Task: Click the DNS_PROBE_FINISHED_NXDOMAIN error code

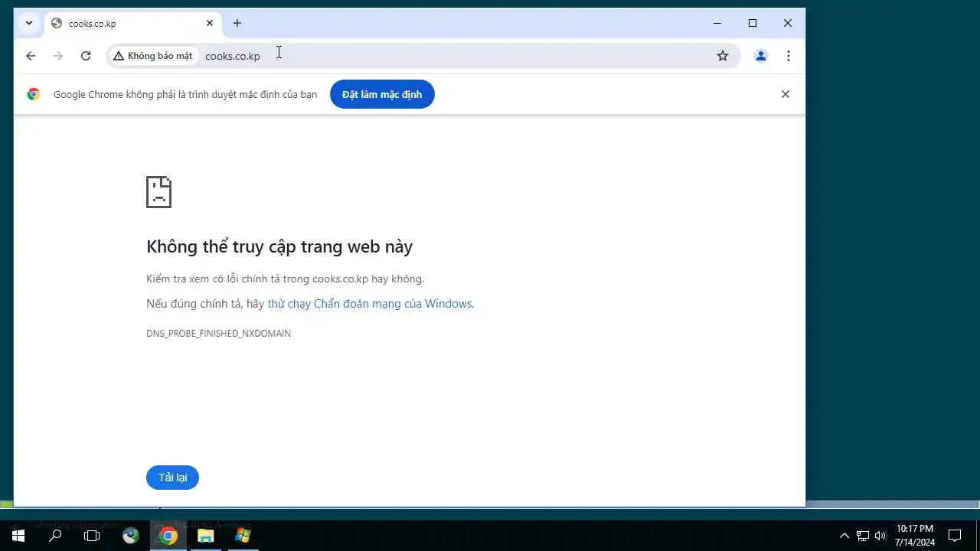Action: click(218, 334)
